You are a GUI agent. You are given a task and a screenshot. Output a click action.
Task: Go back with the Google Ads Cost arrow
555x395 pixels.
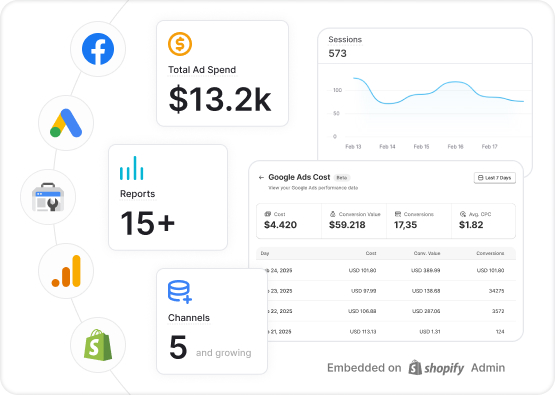[x=261, y=177]
